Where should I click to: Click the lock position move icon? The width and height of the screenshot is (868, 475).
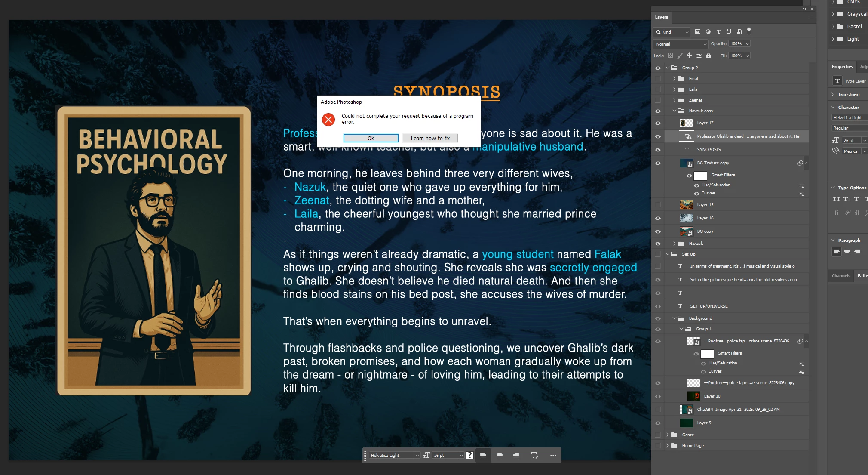689,56
